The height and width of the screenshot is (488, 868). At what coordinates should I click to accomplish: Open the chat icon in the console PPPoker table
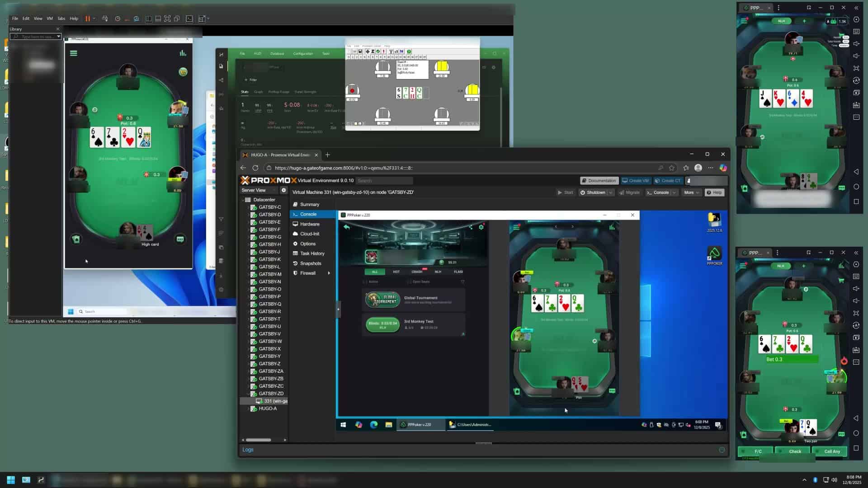point(612,391)
